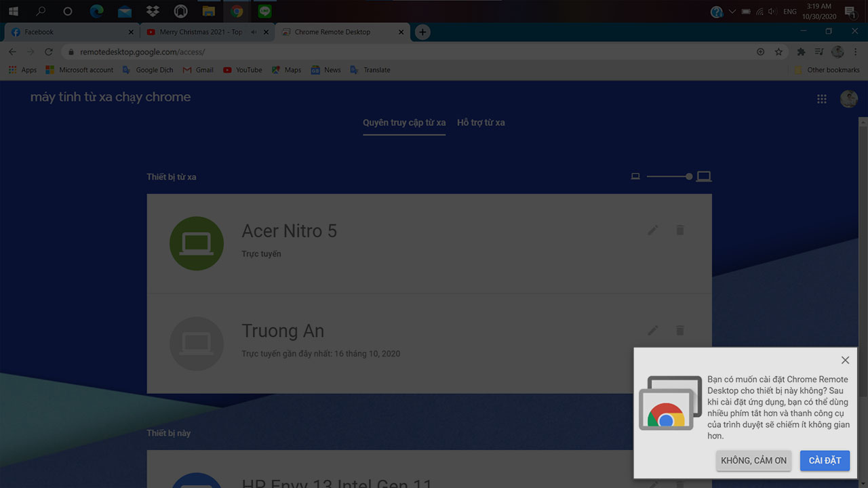Expand the Other bookmarks folder
Image resolution: width=868 pixels, height=488 pixels.
826,70
